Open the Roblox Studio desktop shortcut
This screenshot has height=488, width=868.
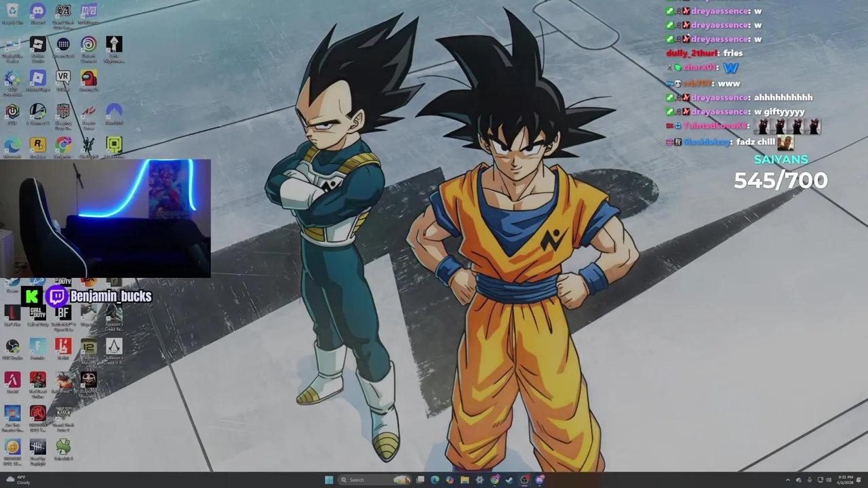click(37, 49)
